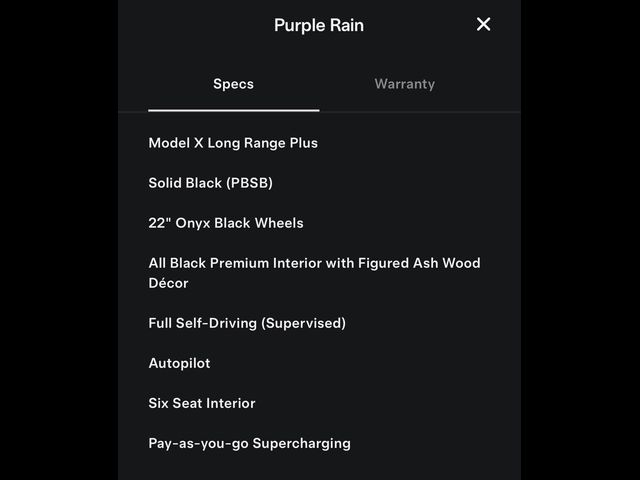The height and width of the screenshot is (480, 640).
Task: Select Full Self-Driving (Supervised) line
Action: pyautogui.click(x=247, y=323)
